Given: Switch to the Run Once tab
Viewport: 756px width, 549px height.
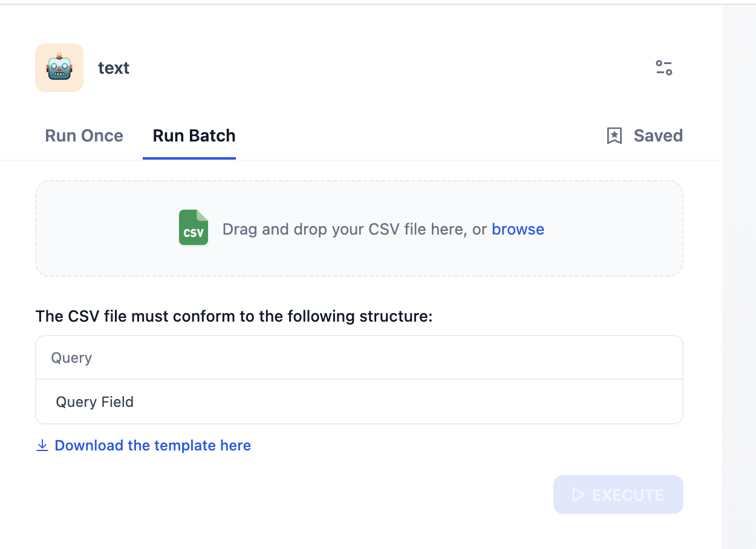Looking at the screenshot, I should 84,136.
